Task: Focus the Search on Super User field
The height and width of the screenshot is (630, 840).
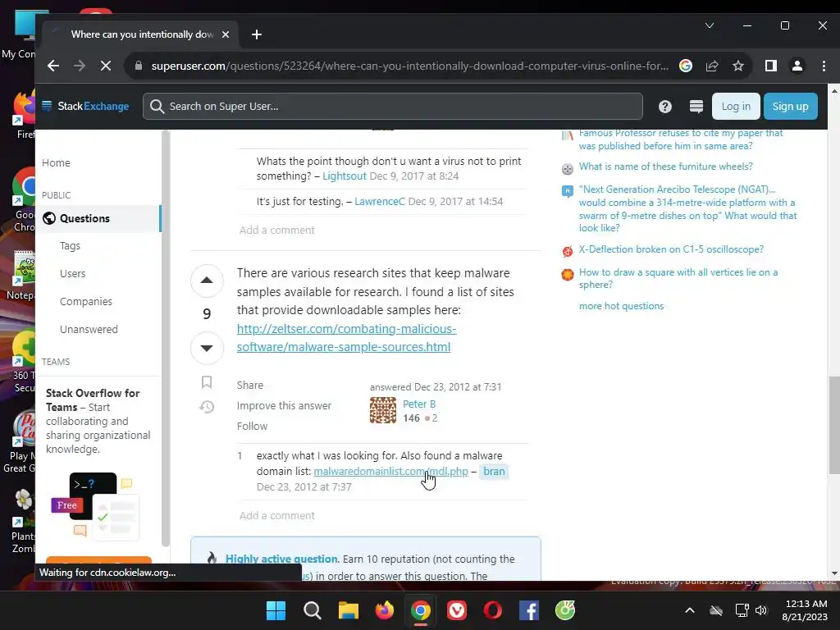Action: coord(393,106)
